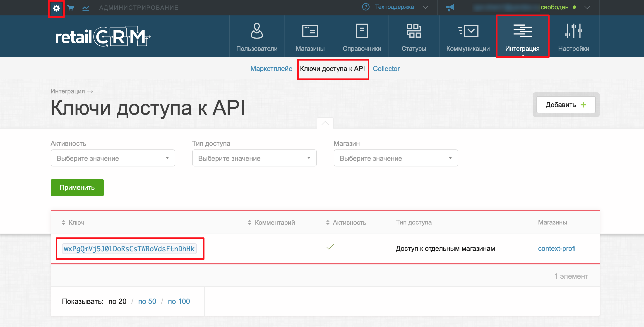The width and height of the screenshot is (644, 327).
Task: Open the Магазины section
Action: pos(310,37)
